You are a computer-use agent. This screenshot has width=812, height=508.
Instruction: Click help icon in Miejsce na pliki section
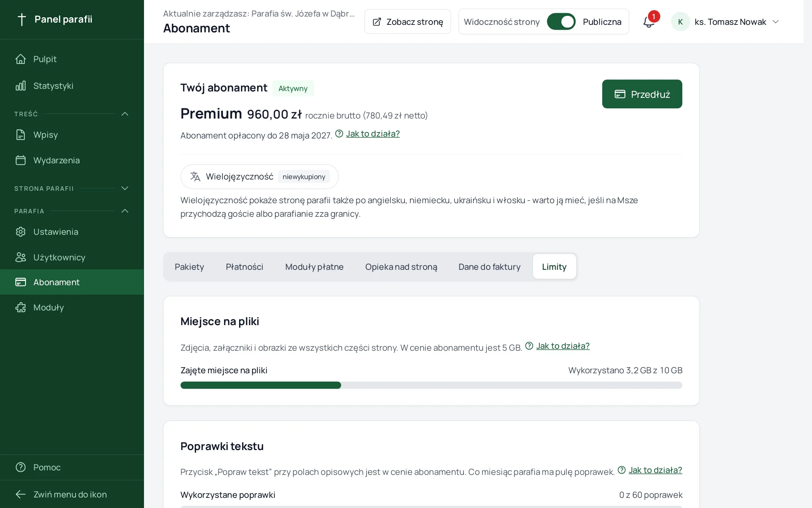pyautogui.click(x=529, y=346)
